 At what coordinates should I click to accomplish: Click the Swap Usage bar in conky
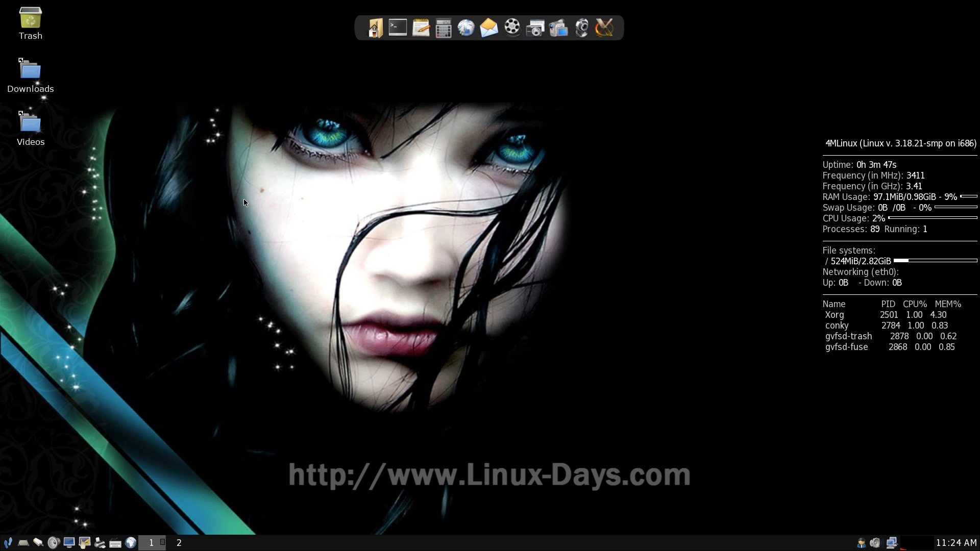pyautogui.click(x=955, y=207)
